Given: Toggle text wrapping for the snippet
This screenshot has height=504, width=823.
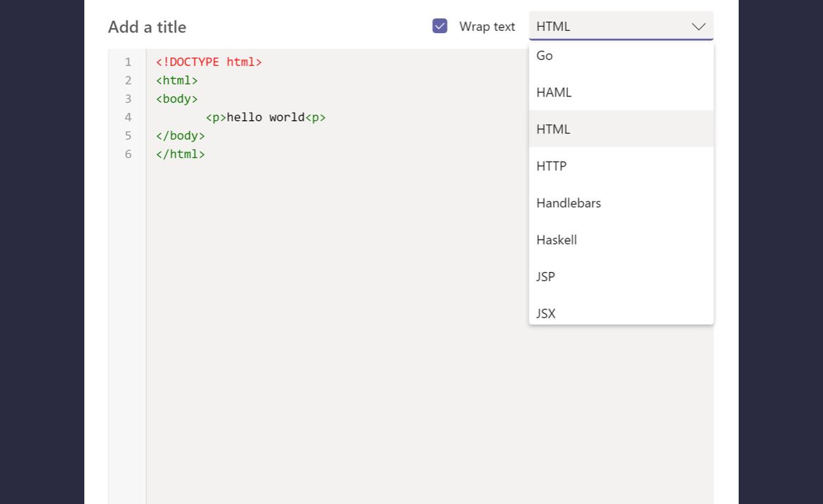Looking at the screenshot, I should coord(439,25).
